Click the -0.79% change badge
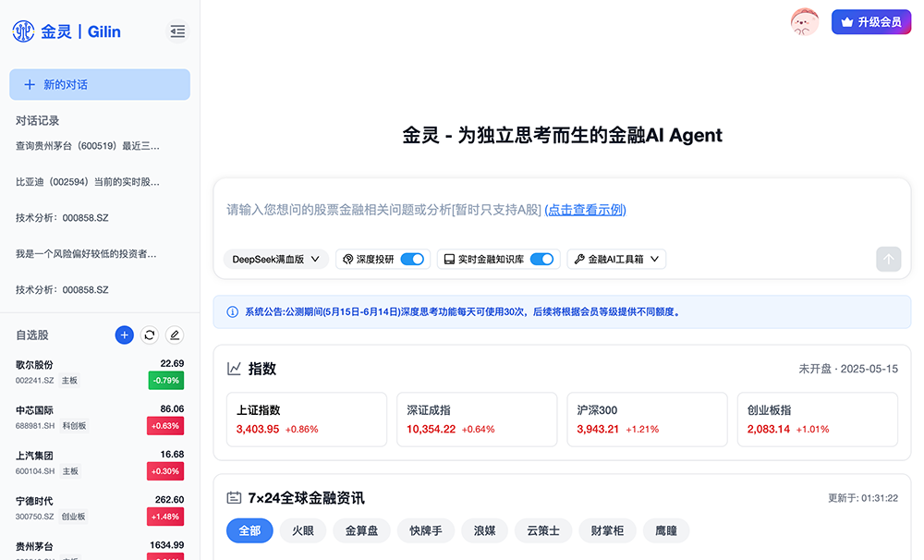The height and width of the screenshot is (560, 924). [x=165, y=380]
